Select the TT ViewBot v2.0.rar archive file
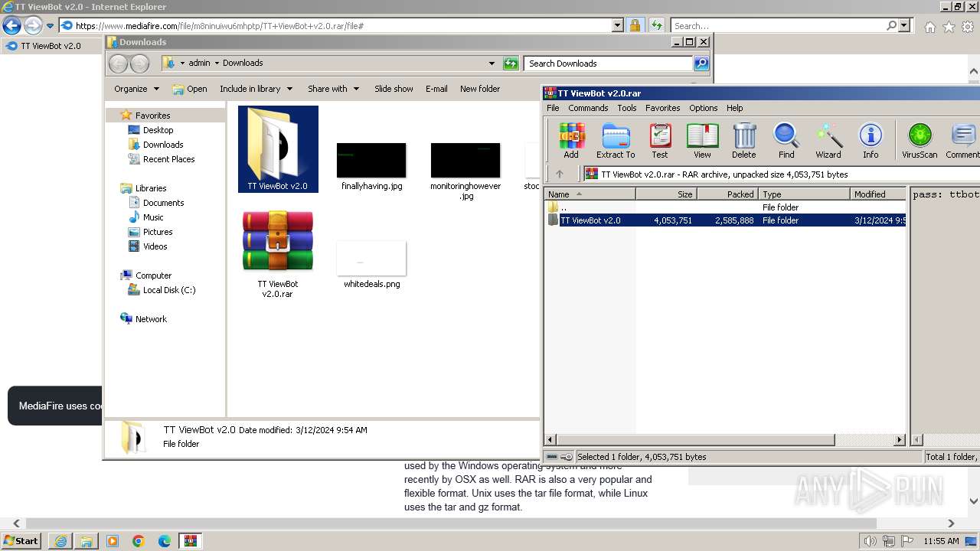Viewport: 980px width, 551px height. [278, 254]
